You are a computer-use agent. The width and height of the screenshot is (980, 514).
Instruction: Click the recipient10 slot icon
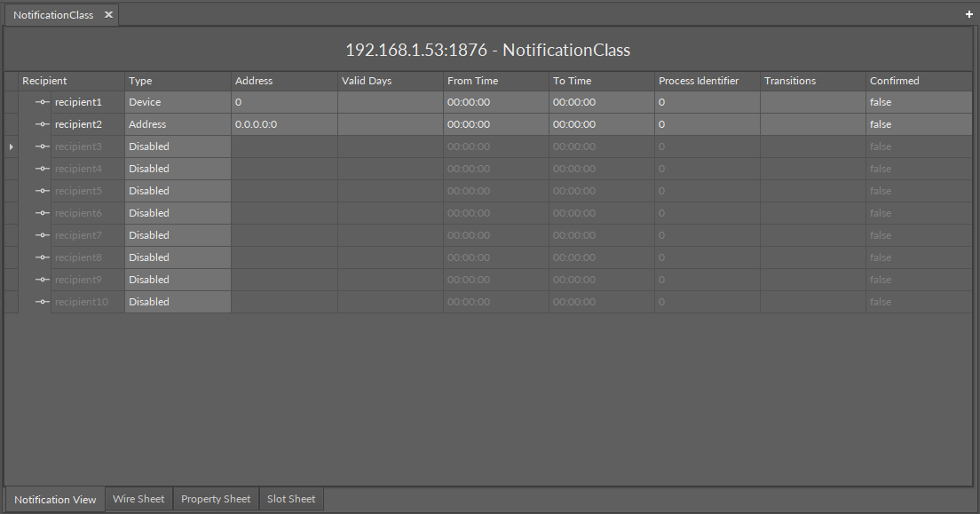coord(42,302)
